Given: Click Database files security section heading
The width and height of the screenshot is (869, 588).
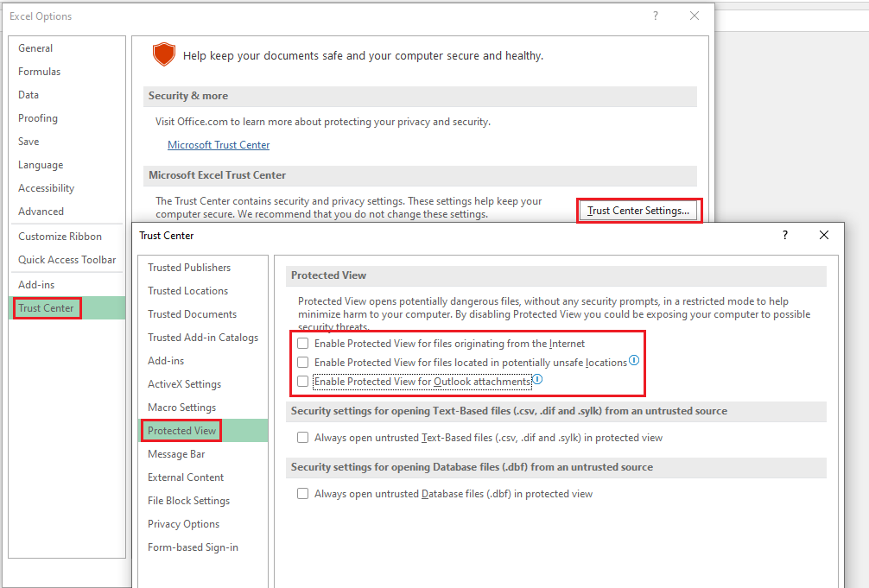Looking at the screenshot, I should [472, 467].
